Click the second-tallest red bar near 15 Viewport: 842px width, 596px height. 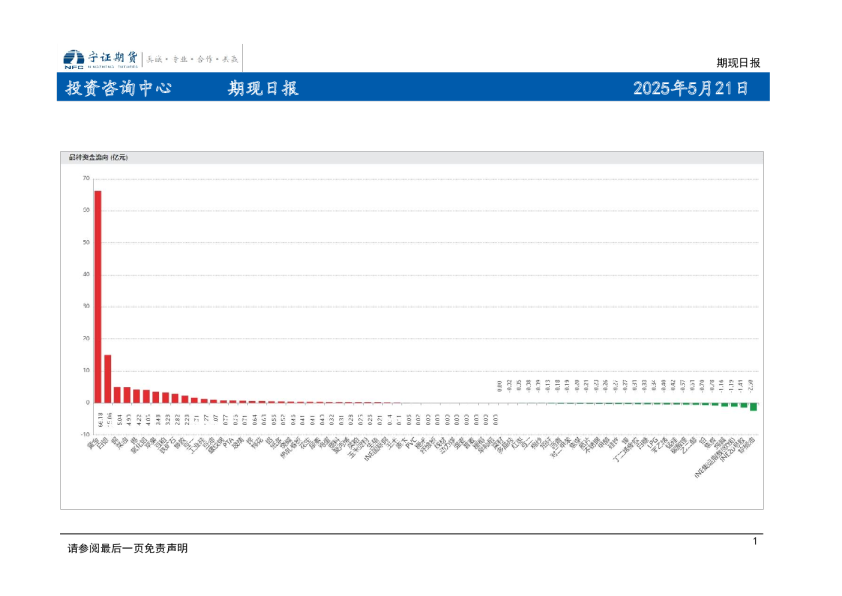click(x=108, y=378)
